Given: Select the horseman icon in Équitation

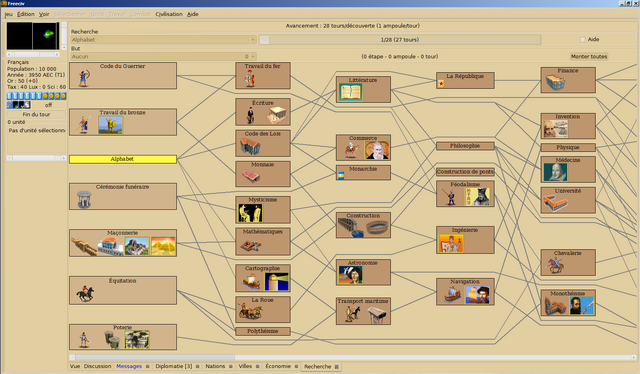Looking at the screenshot, I should (85, 294).
